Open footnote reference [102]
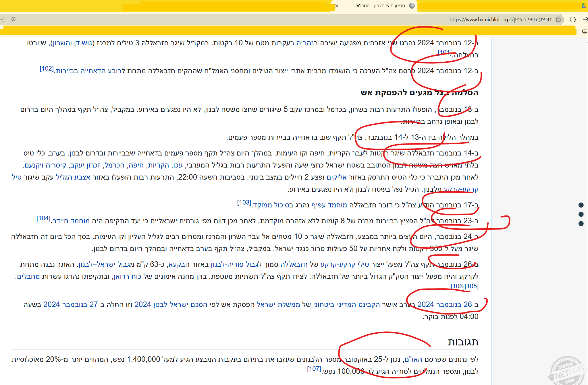 click(x=47, y=69)
